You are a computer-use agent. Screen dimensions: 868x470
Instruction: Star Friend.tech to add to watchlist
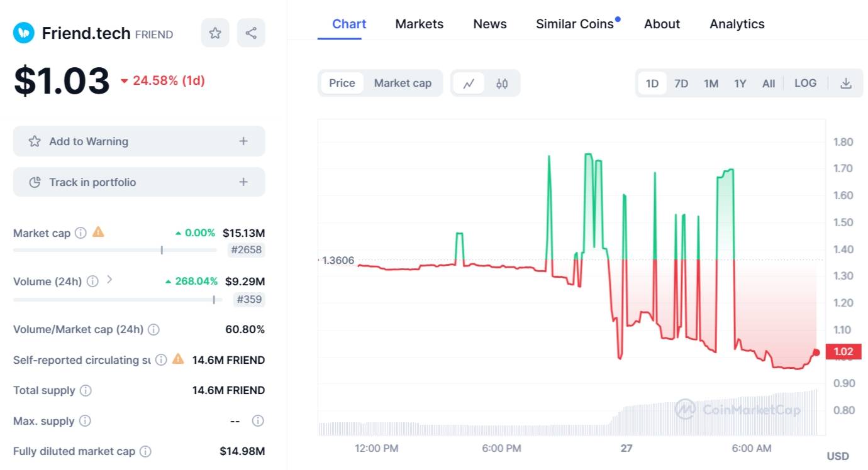[215, 33]
